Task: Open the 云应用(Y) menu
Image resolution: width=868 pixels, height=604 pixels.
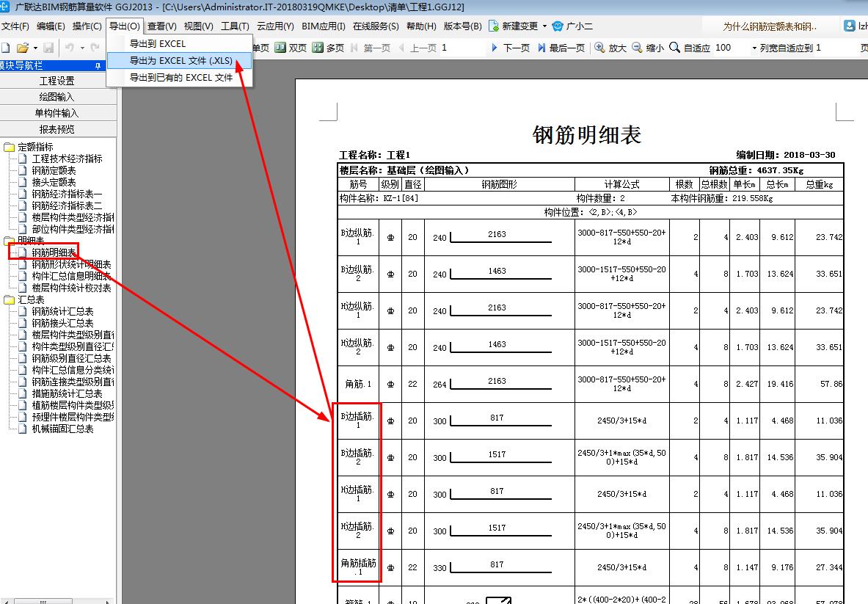Action: click(x=275, y=26)
